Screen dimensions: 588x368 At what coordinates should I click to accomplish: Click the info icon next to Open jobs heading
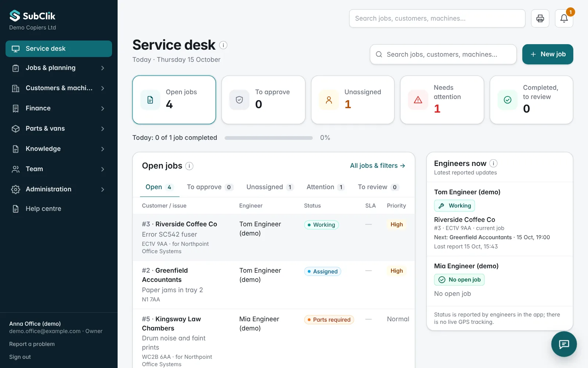(x=189, y=166)
